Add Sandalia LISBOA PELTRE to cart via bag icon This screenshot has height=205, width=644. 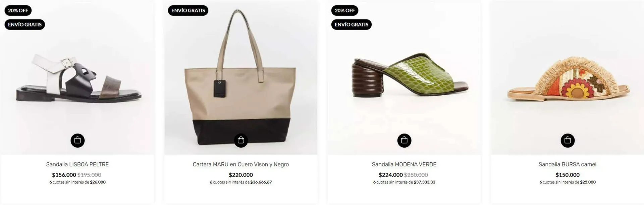(77, 140)
